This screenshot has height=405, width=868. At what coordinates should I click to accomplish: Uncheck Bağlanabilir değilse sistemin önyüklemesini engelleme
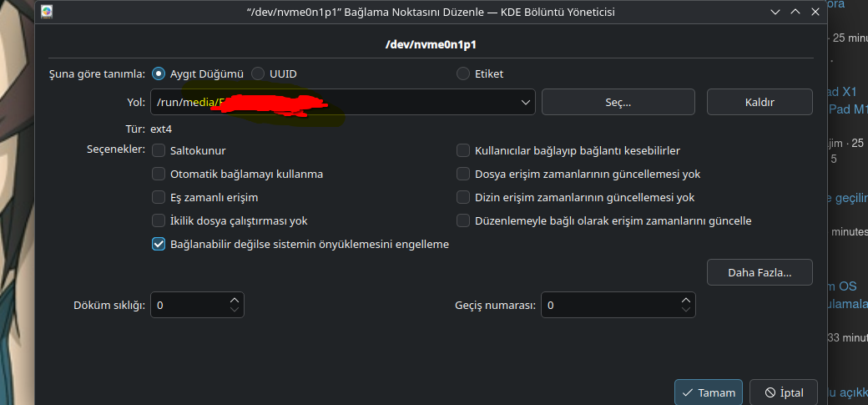(x=159, y=245)
